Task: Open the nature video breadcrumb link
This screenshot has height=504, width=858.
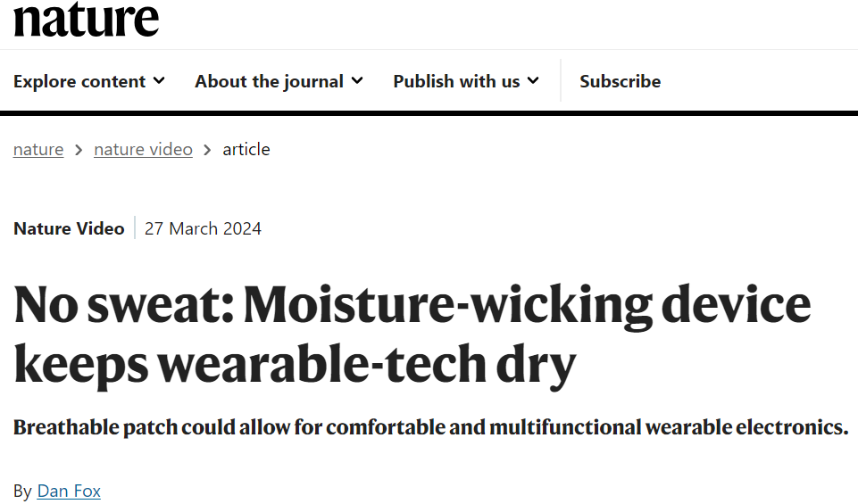Action: [144, 149]
